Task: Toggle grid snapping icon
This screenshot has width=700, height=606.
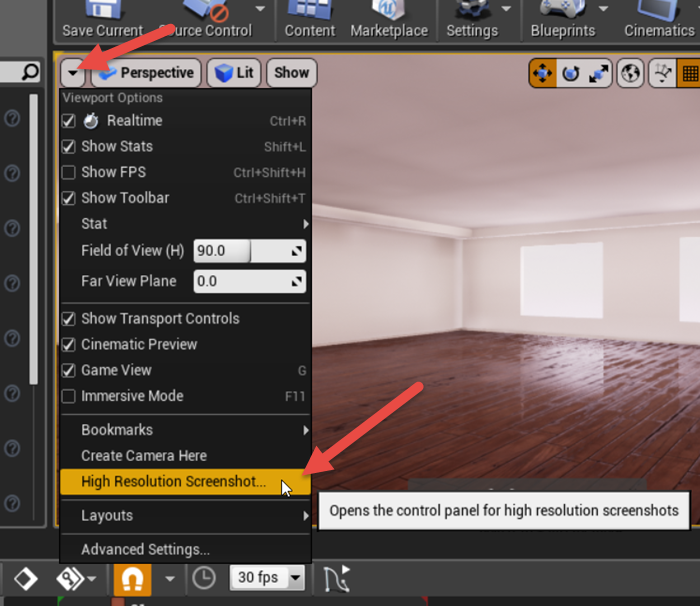Action: tap(689, 73)
